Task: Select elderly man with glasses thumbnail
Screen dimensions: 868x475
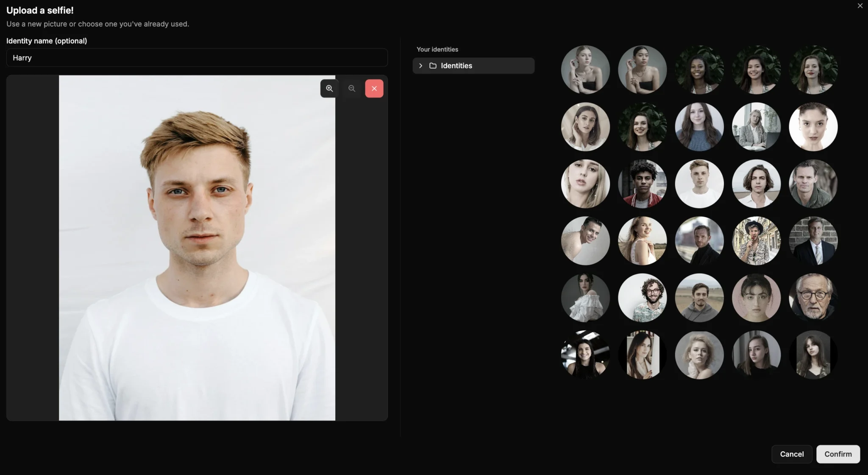Action: [x=813, y=298]
